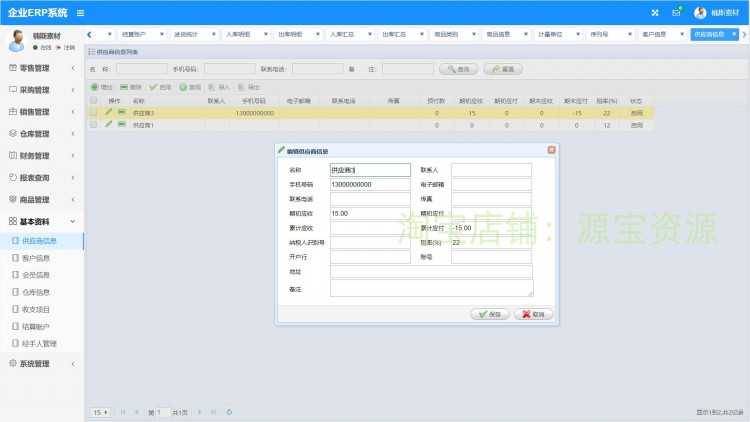Focus the 税率(%) field showing 22
Screen dimensions: 750x422
coord(491,243)
